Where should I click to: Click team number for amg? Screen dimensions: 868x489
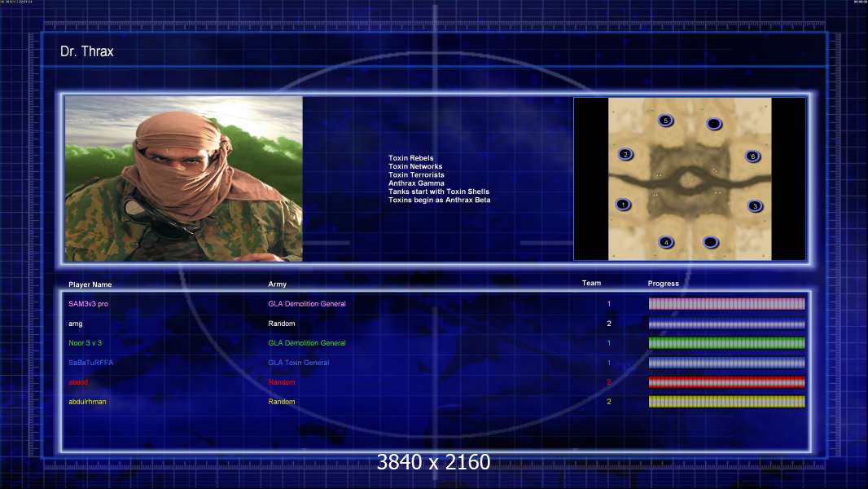[609, 324]
